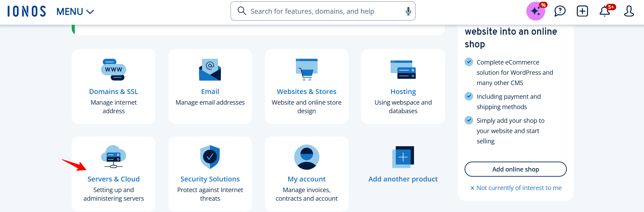This screenshot has width=644, height=212.
Task: Click 'Manage email addresses' text
Action: tap(210, 102)
